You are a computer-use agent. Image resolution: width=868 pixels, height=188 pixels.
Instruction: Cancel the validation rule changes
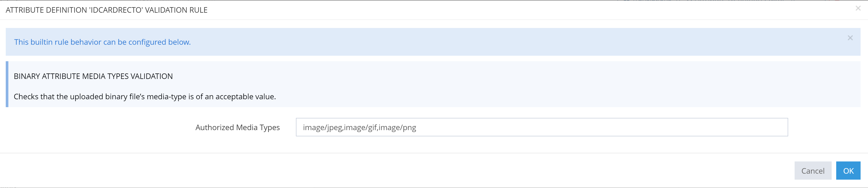click(812, 171)
